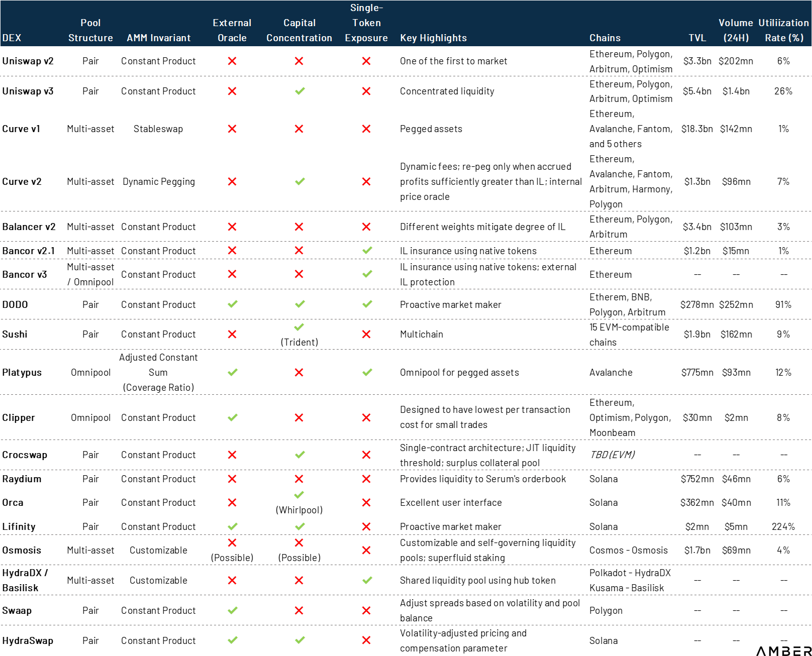The image size is (812, 656).
Task: Click the 15 EVM-compatible chains cell
Action: click(629, 335)
